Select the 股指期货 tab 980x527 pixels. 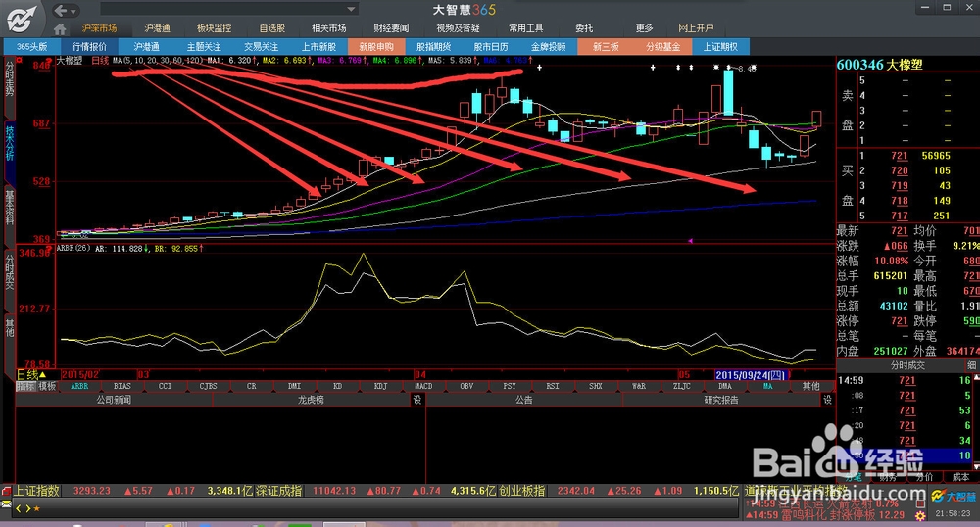(434, 47)
